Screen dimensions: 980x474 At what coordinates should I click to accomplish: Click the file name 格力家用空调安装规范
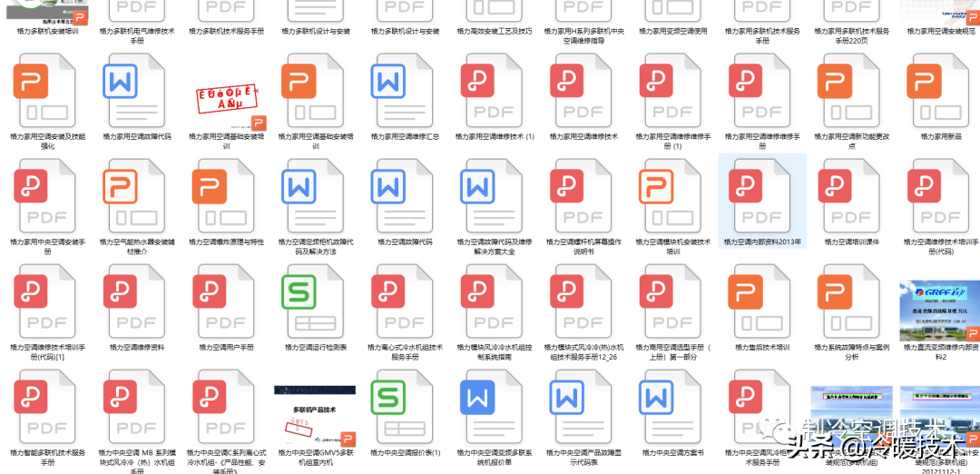click(942, 31)
